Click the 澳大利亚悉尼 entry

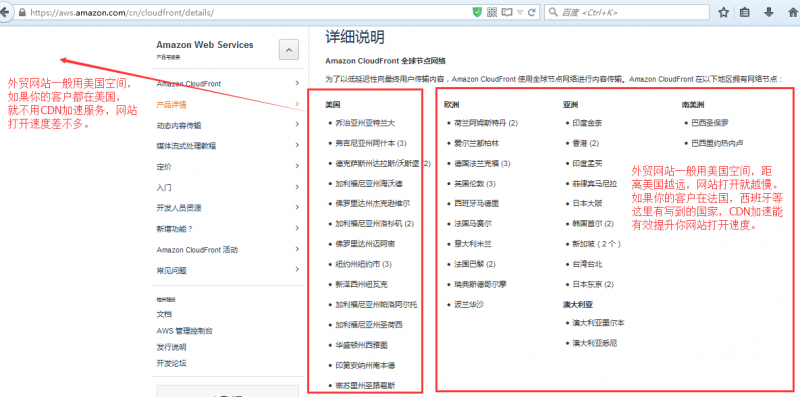point(594,343)
